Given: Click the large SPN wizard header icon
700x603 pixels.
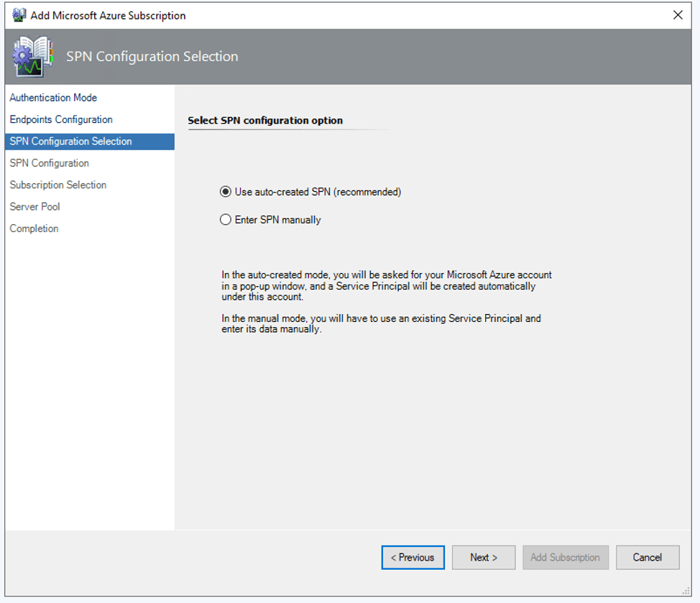Looking at the screenshot, I should coord(33,57).
